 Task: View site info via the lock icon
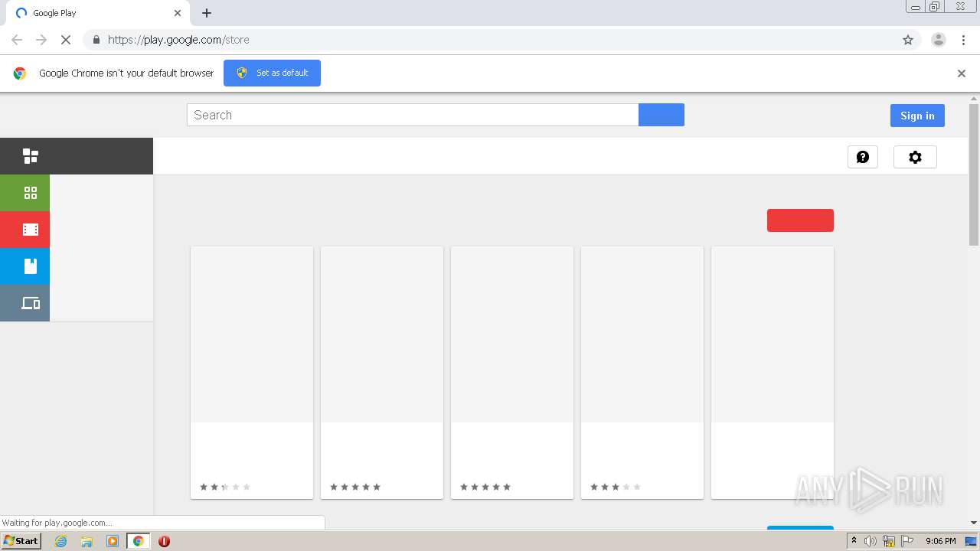pos(96,40)
